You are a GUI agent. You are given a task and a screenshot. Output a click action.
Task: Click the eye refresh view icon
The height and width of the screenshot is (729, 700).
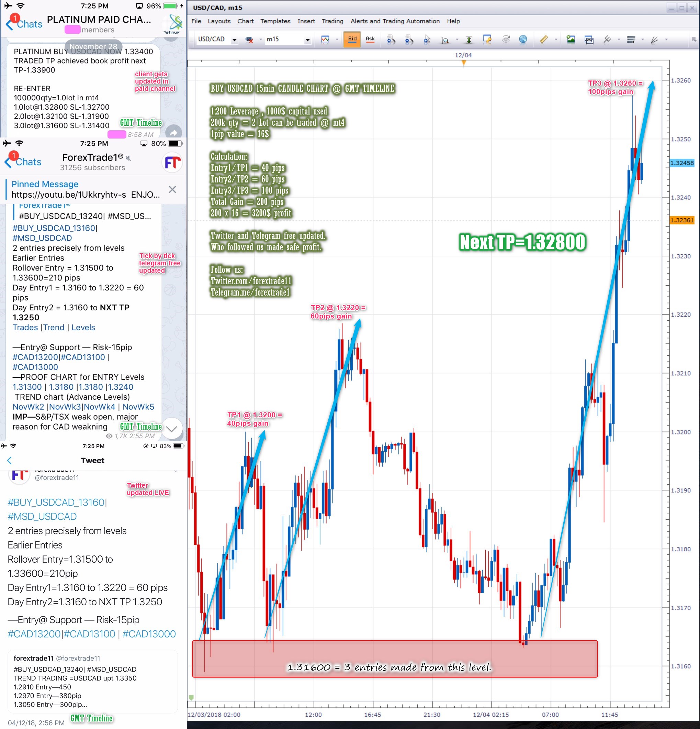(x=506, y=39)
